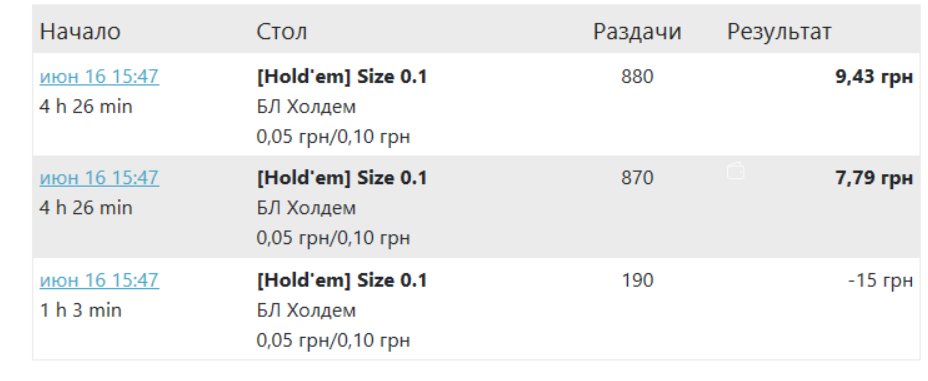Viewport: 928px width, 381px height.
Task: Click 4 h 26 min in the 880 hands row
Action: (86, 107)
